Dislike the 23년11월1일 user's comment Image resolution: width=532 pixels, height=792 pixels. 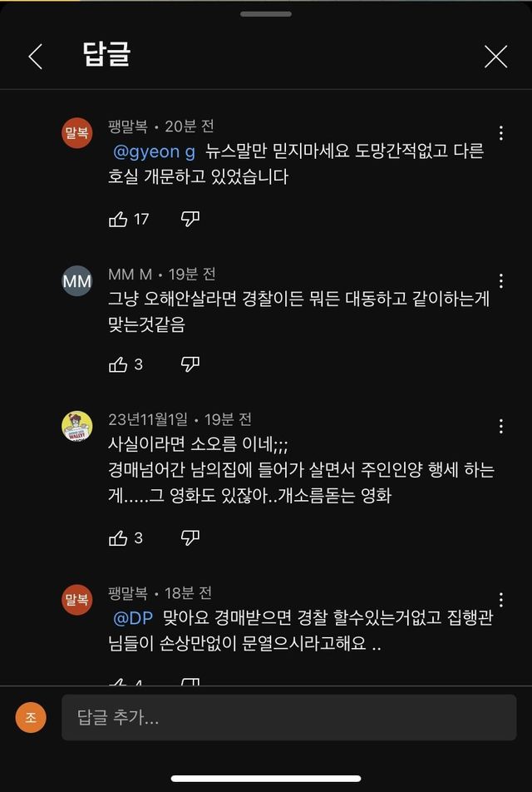point(190,538)
